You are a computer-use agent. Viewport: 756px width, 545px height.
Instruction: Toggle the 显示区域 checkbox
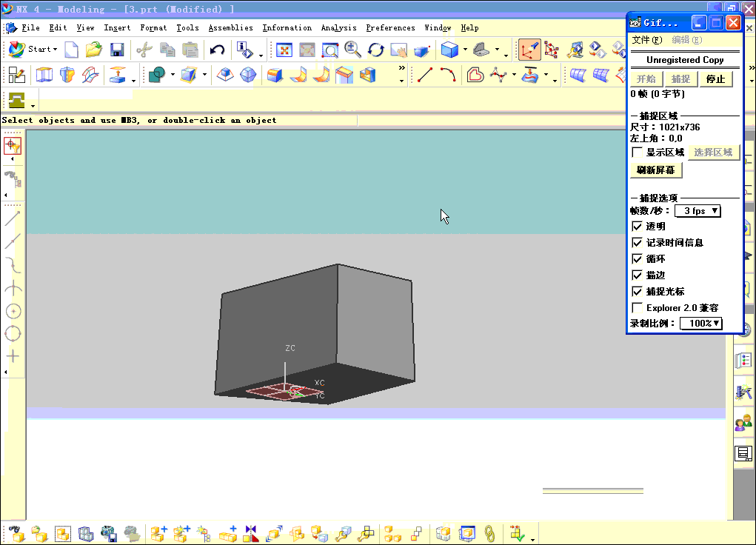637,153
